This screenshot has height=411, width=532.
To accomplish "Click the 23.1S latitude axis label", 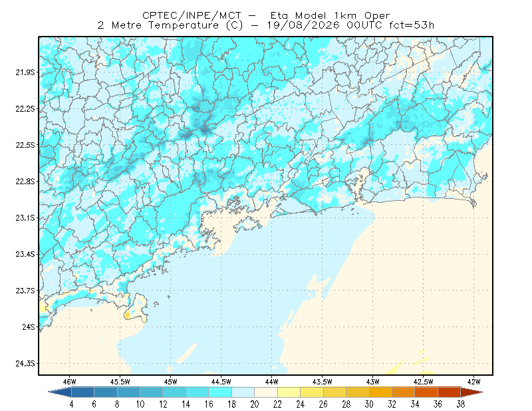I will tap(25, 218).
